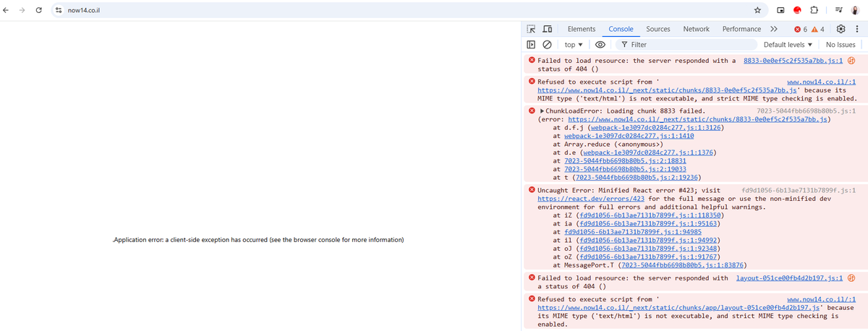Open the 7023-5044fbb6698b80b5.js:2:19033 link

click(x=625, y=168)
